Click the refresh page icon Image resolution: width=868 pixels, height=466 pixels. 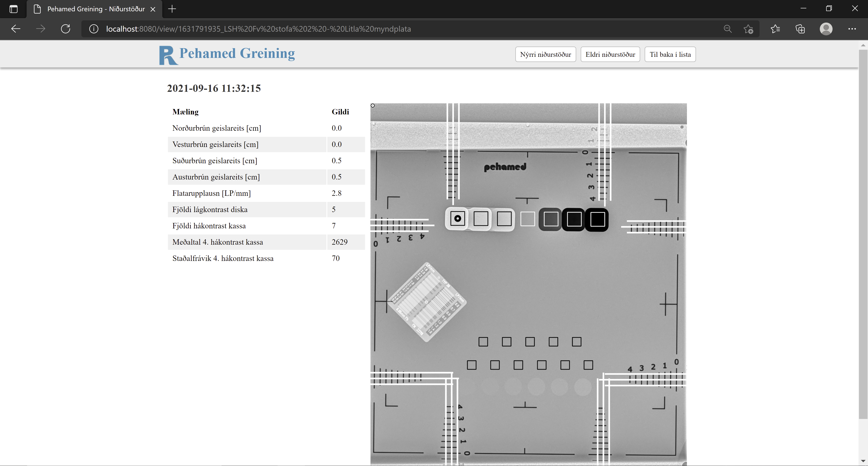coord(65,29)
